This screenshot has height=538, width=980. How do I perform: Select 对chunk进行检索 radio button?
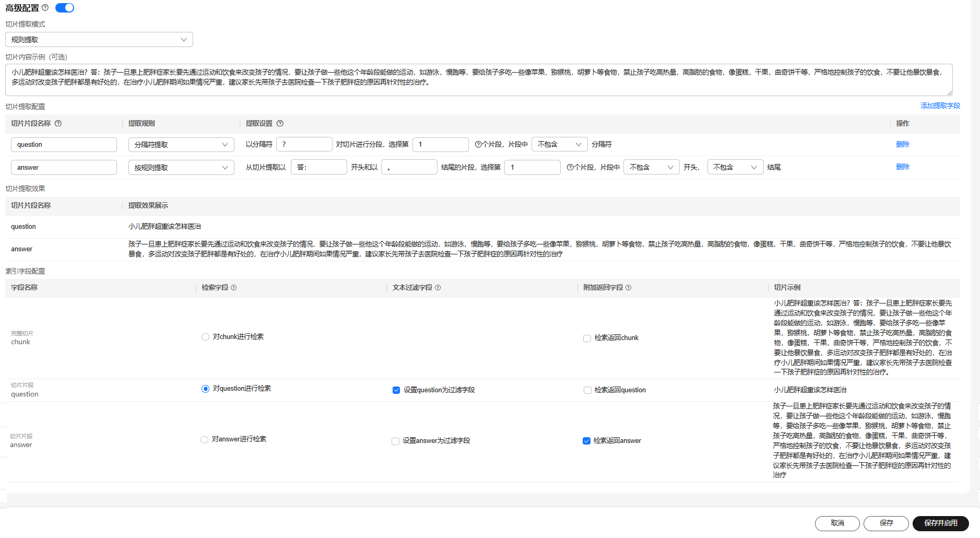(x=205, y=337)
